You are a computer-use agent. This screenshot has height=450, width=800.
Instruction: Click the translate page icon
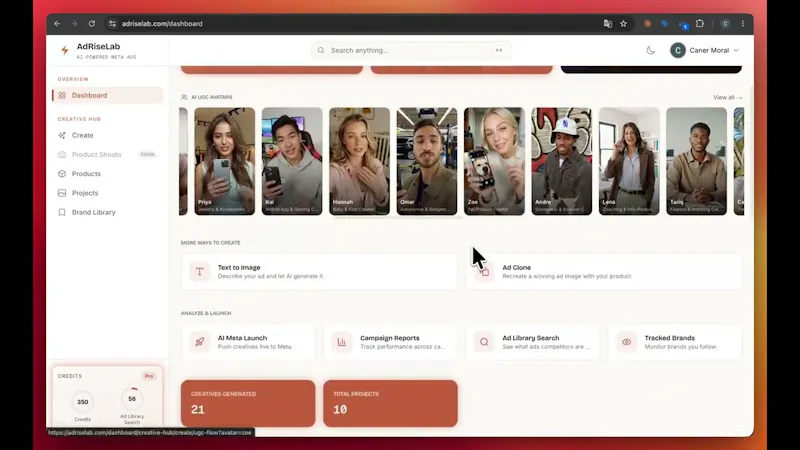click(608, 23)
